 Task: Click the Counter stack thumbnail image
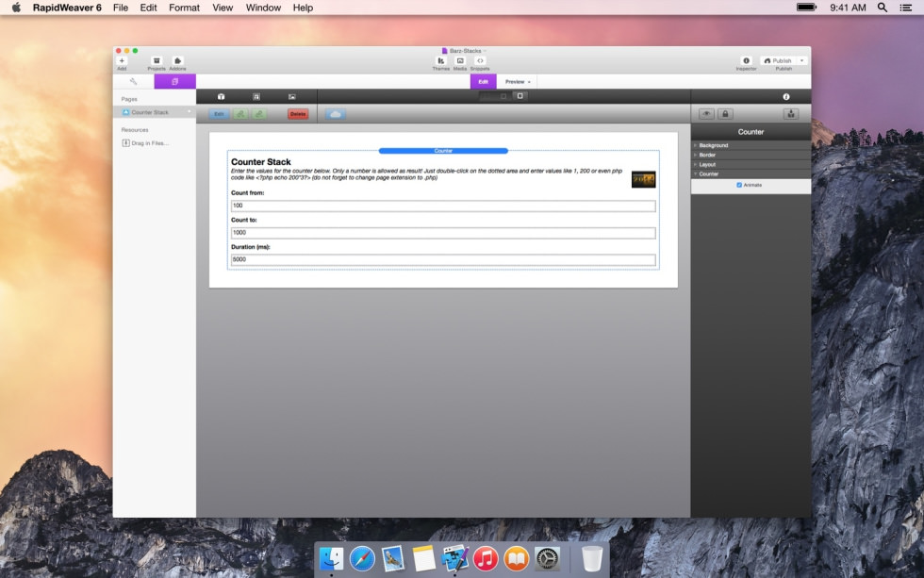[x=643, y=179]
